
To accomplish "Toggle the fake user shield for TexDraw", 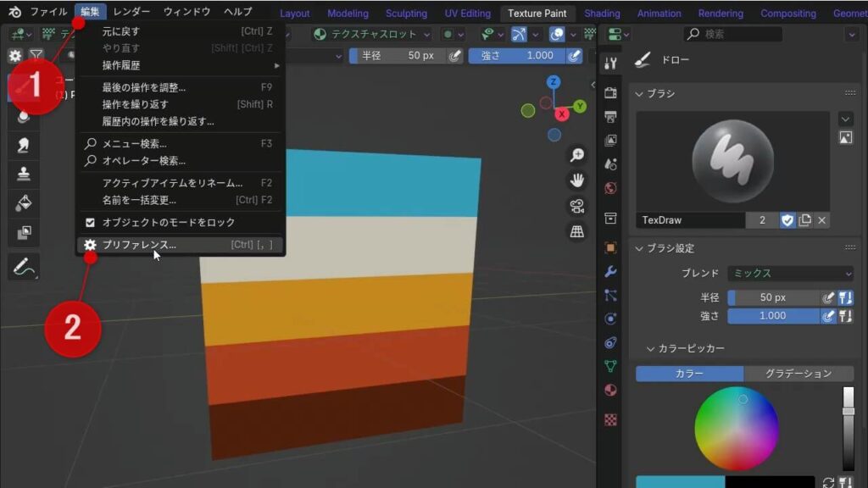I will click(x=787, y=220).
